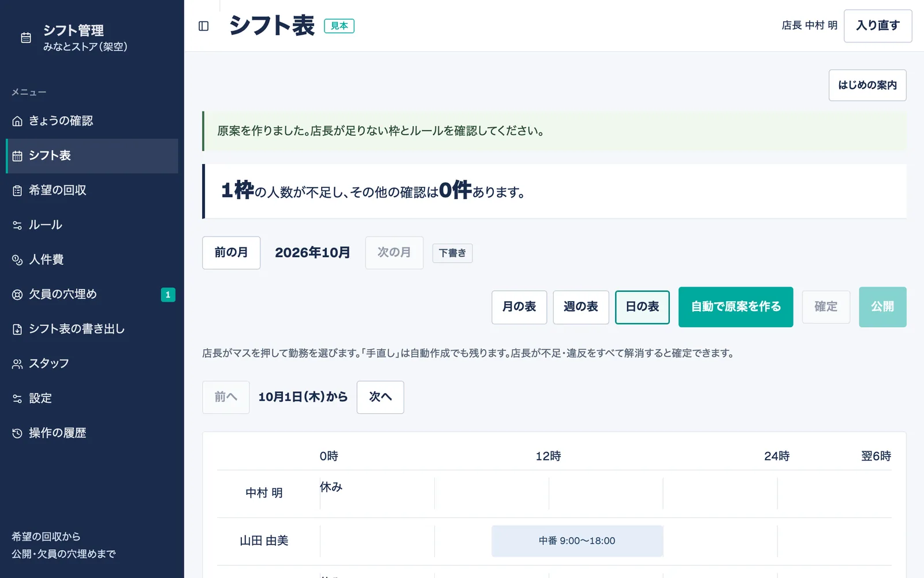Click the 前へ day button
Screen dimensions: 924x578
pos(226,397)
